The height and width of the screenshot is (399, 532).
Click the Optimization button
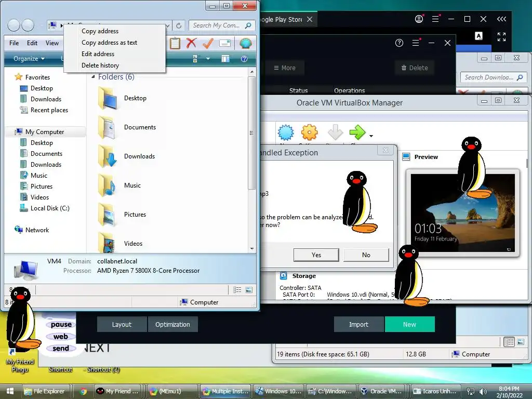click(x=172, y=324)
